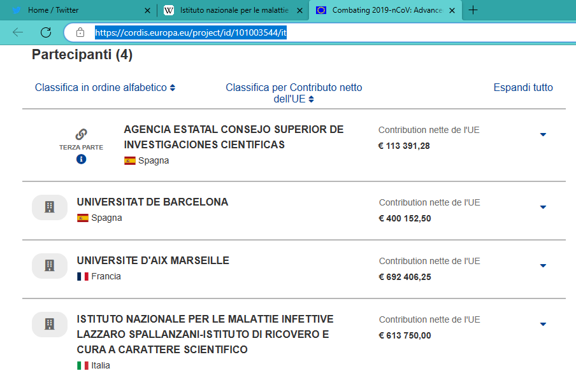Click the Partecipanti (4) heading
576x392 pixels.
coord(82,55)
